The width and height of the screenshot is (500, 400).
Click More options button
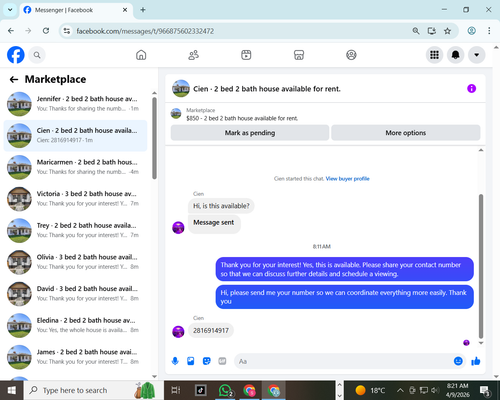coord(406,133)
